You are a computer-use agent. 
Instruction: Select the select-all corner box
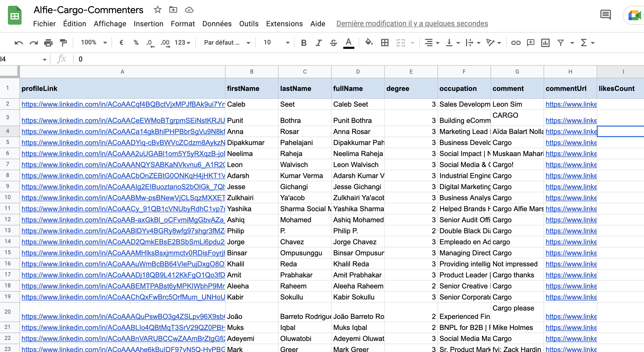[10, 71]
